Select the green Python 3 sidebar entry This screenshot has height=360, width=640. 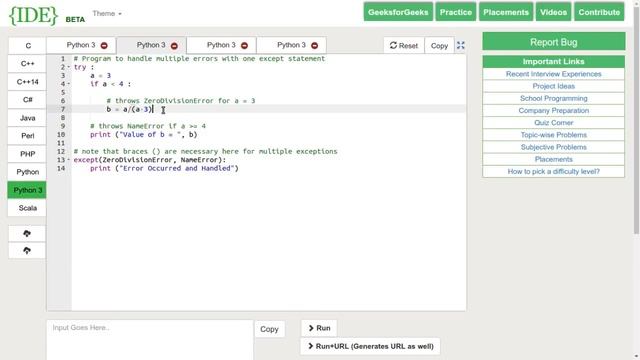point(28,190)
